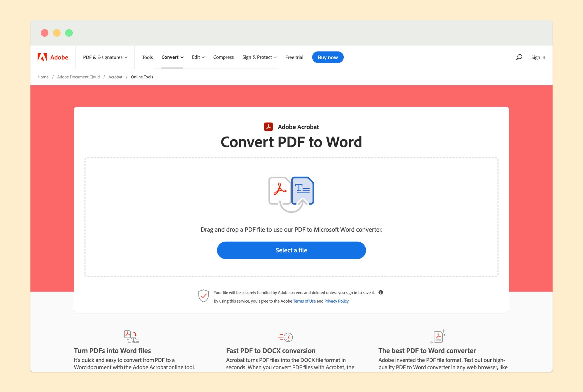Click the PDF to Word conversion graphic
583x392 pixels.
click(291, 194)
